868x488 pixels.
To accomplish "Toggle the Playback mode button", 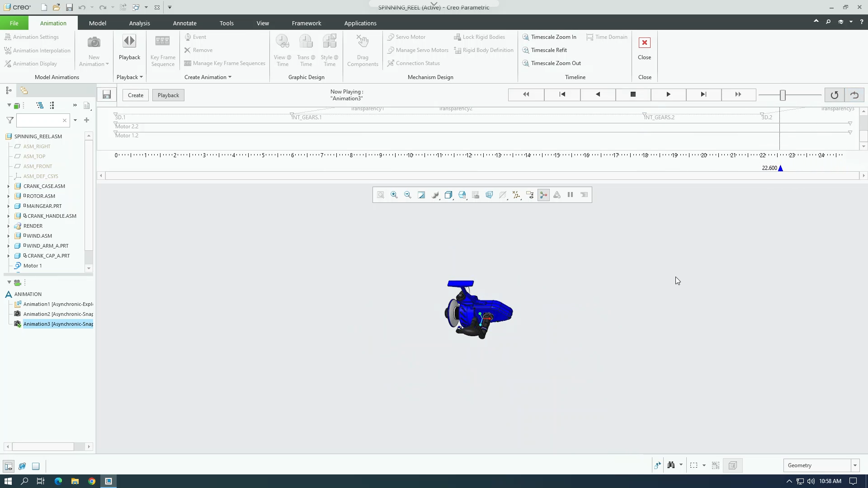I will [168, 95].
